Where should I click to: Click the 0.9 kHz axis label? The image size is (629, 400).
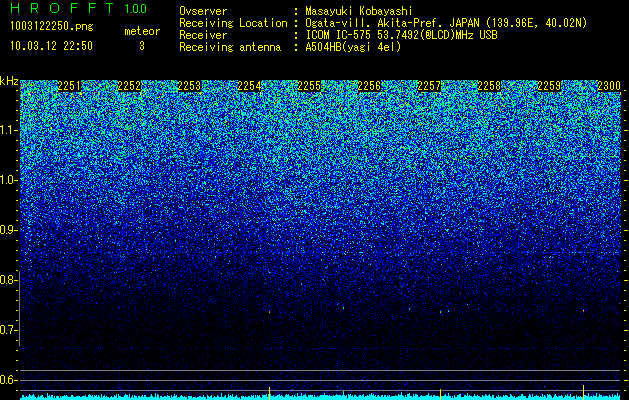tap(8, 230)
